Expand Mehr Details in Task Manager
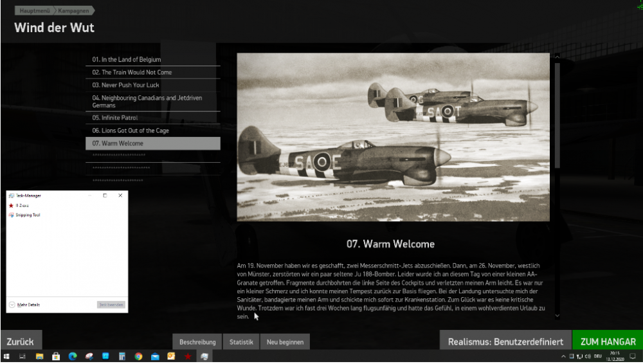 pos(24,305)
